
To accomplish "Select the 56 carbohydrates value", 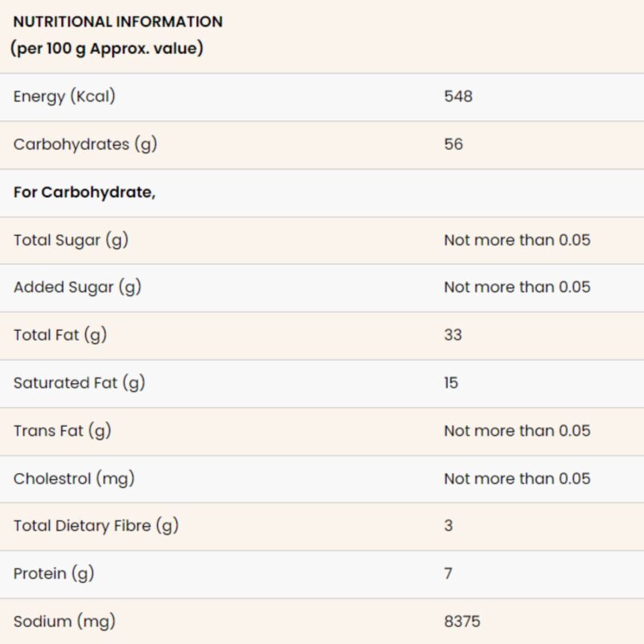I will [x=453, y=145].
